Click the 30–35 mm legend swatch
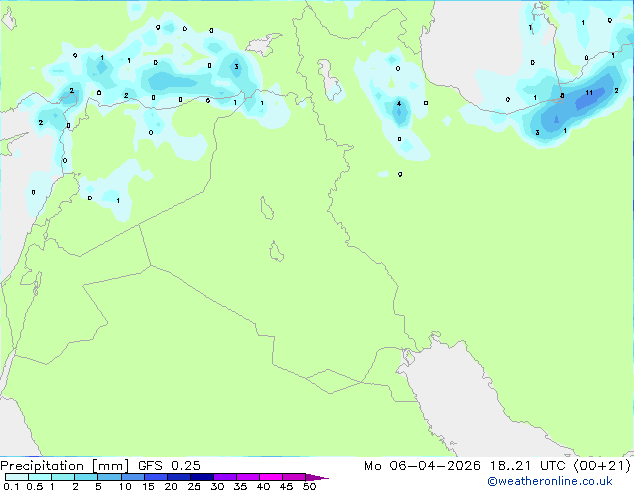Screen dimensions: 634x490 224,477
